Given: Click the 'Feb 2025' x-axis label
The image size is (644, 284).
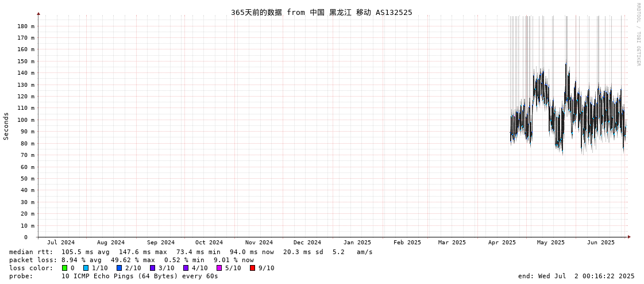Looking at the screenshot, I should pyautogui.click(x=407, y=243).
